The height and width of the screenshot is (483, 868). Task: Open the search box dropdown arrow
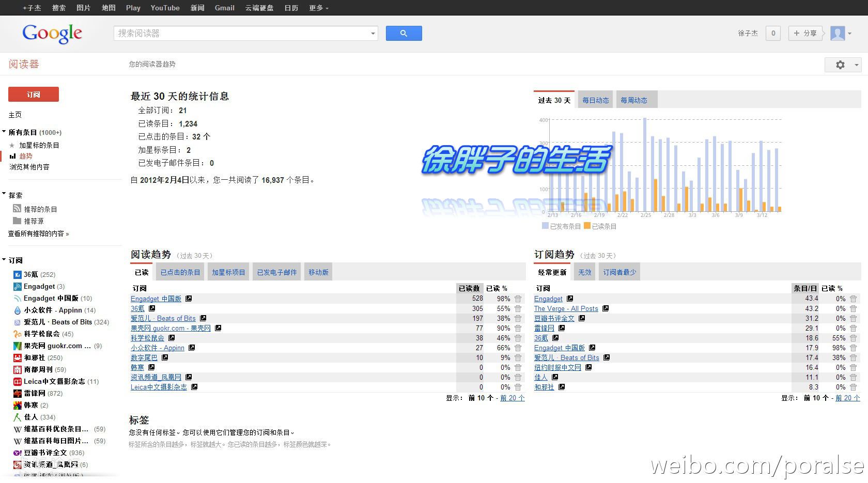tap(373, 34)
